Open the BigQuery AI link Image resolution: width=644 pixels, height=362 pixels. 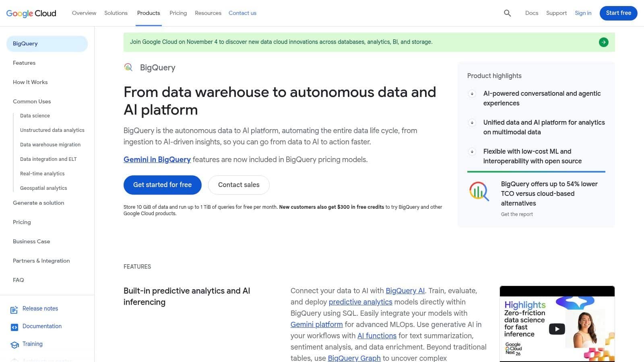click(405, 291)
